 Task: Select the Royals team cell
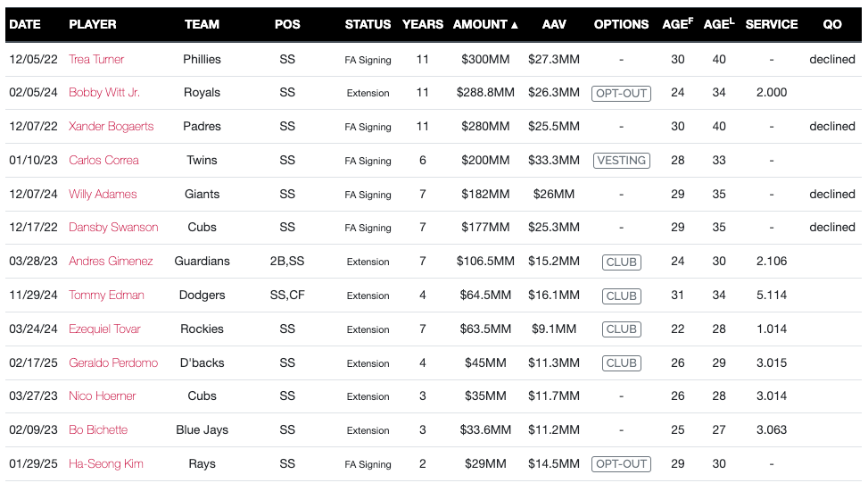point(202,93)
